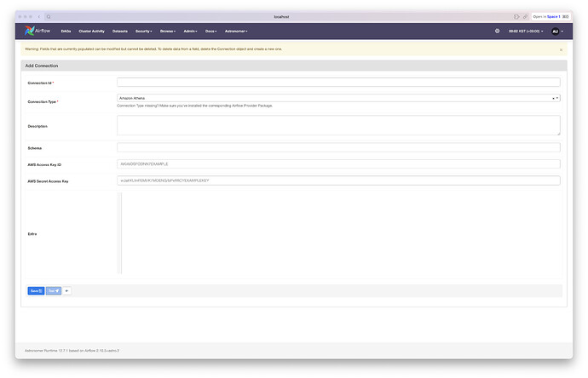
Task: Click the localhost address bar
Action: click(281, 17)
